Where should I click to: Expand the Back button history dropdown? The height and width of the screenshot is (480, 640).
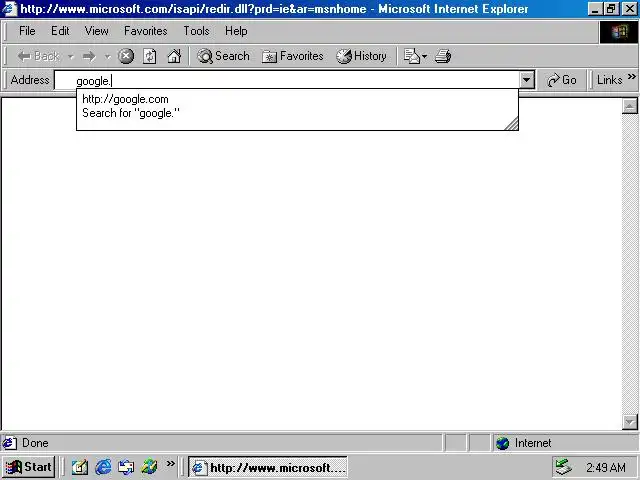point(71,56)
